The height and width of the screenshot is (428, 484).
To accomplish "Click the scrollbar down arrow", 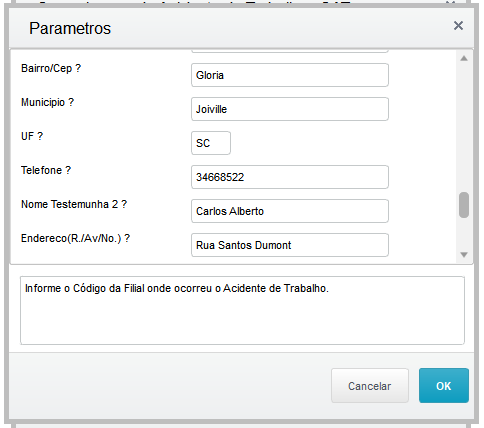I will (464, 255).
